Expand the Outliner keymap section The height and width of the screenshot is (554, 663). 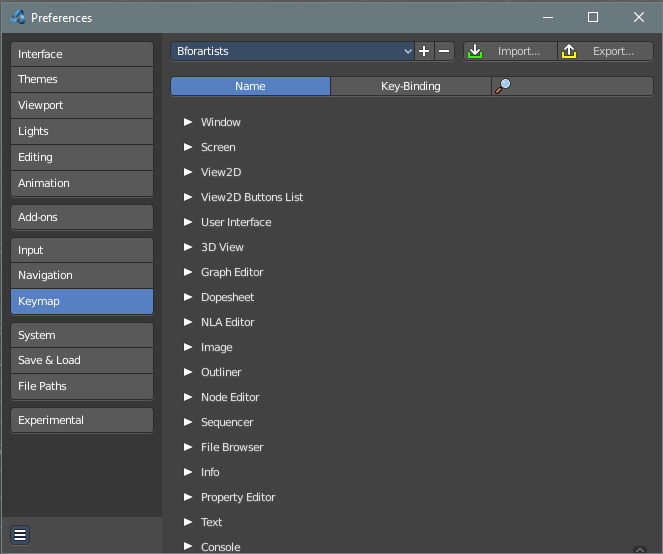[188, 372]
